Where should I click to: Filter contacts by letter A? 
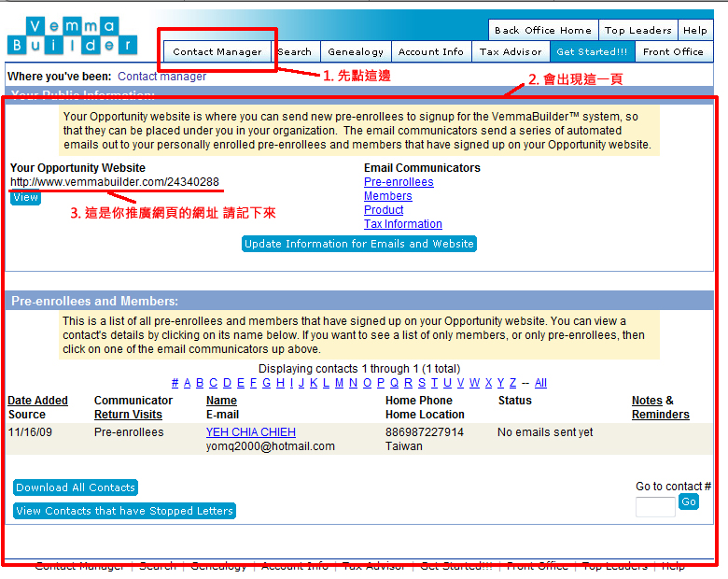pyautogui.click(x=187, y=383)
